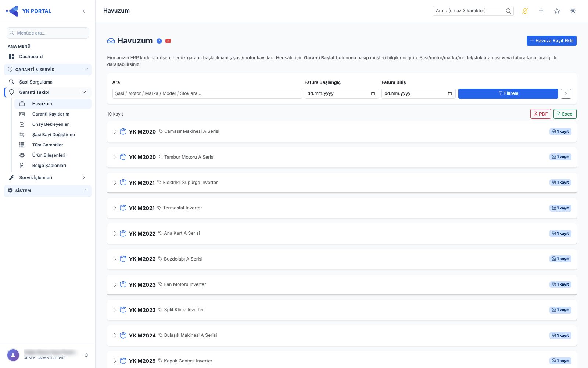588x368 pixels.
Task: Open the muted notifications bell icon
Action: (x=525, y=11)
